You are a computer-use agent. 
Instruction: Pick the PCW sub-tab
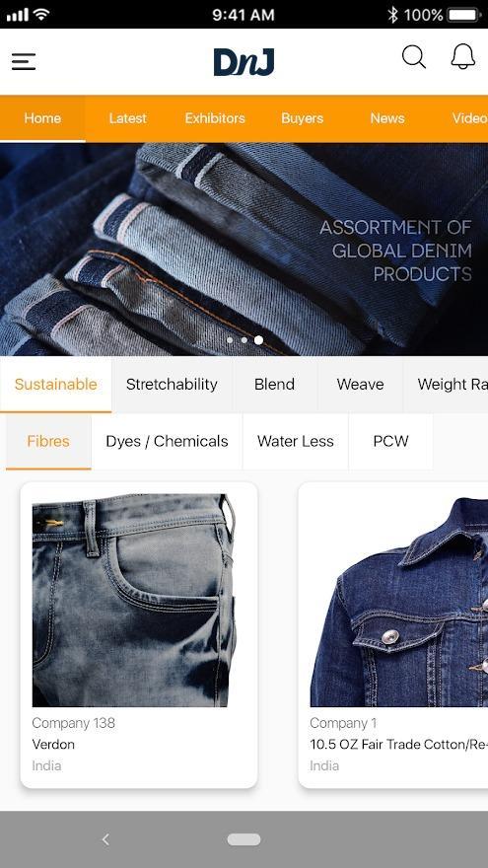[390, 441]
